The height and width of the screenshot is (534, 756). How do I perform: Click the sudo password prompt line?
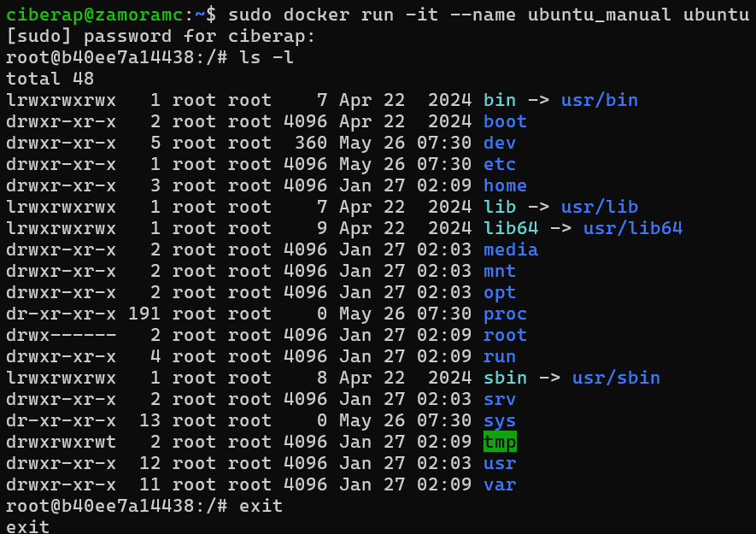pyautogui.click(x=161, y=36)
